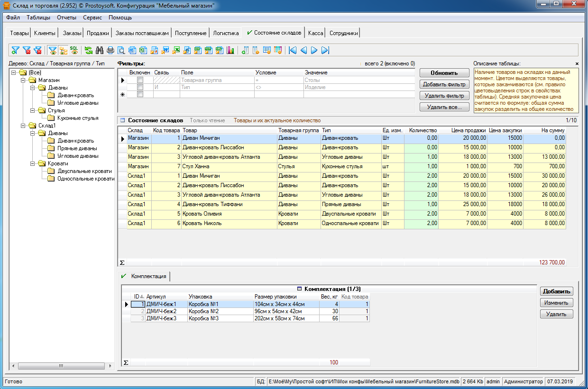Open search with the binoculars icon
588x389 pixels.
click(x=100, y=50)
